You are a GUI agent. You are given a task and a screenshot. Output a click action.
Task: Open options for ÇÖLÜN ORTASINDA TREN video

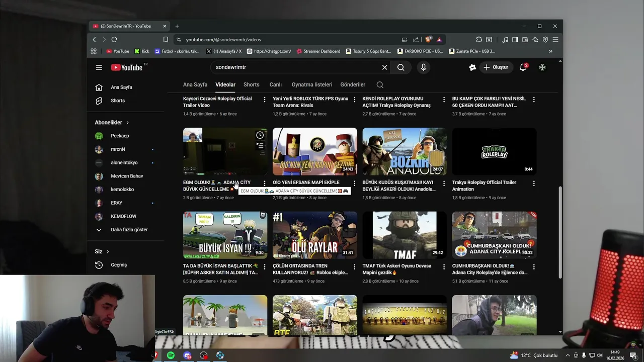(354, 267)
